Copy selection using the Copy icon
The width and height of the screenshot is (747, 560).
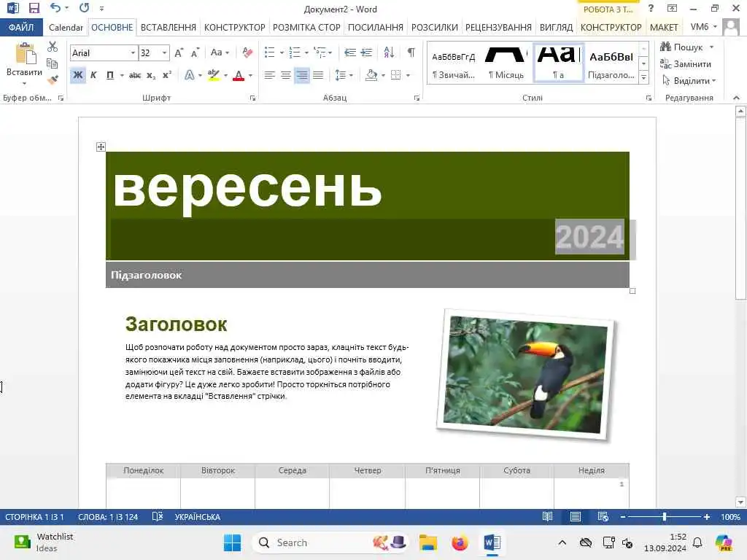click(53, 63)
